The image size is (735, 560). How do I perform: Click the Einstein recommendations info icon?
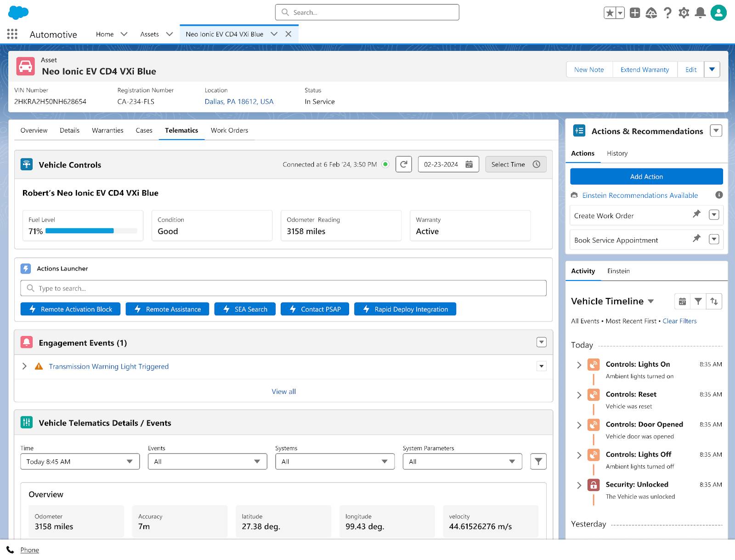[719, 195]
